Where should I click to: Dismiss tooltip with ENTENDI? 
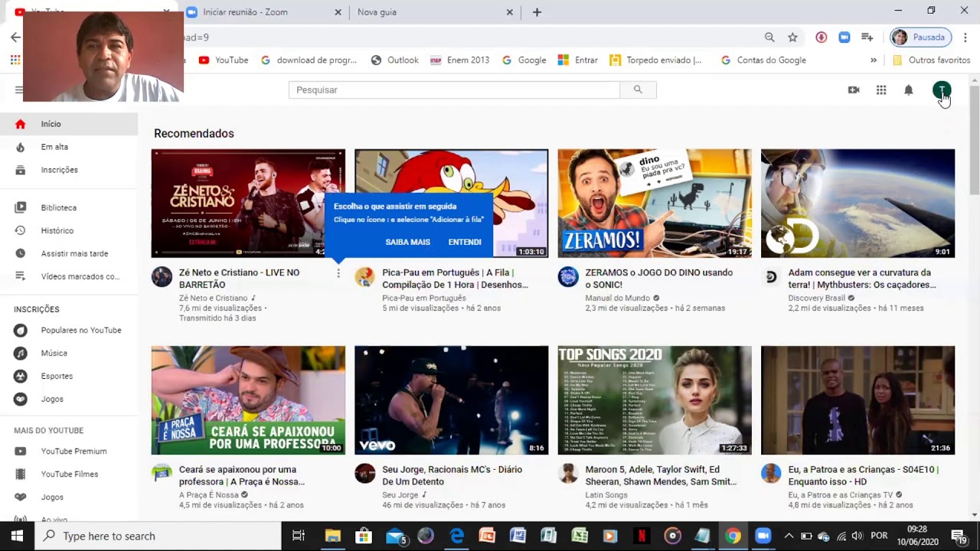pos(465,242)
